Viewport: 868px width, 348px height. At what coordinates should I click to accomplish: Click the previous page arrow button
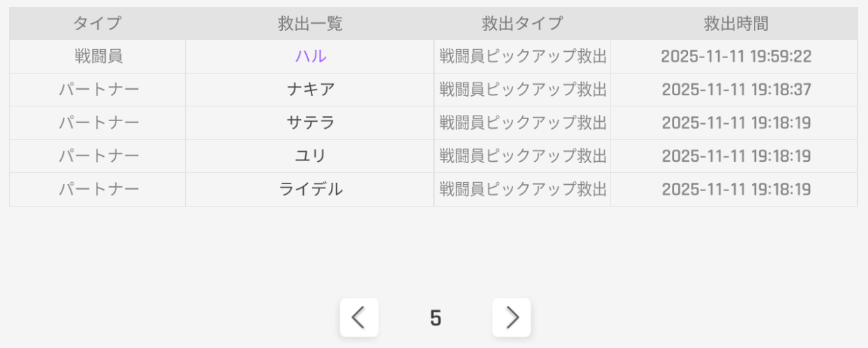(x=359, y=318)
